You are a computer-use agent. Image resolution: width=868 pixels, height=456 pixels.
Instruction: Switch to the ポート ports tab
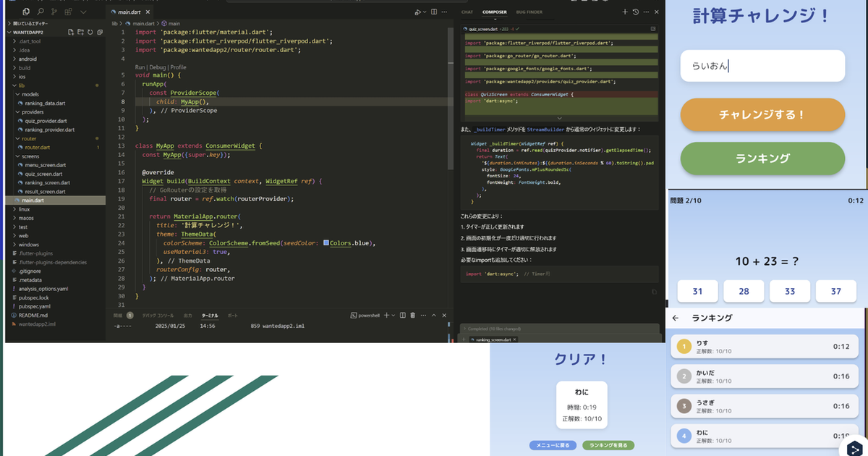coord(232,316)
